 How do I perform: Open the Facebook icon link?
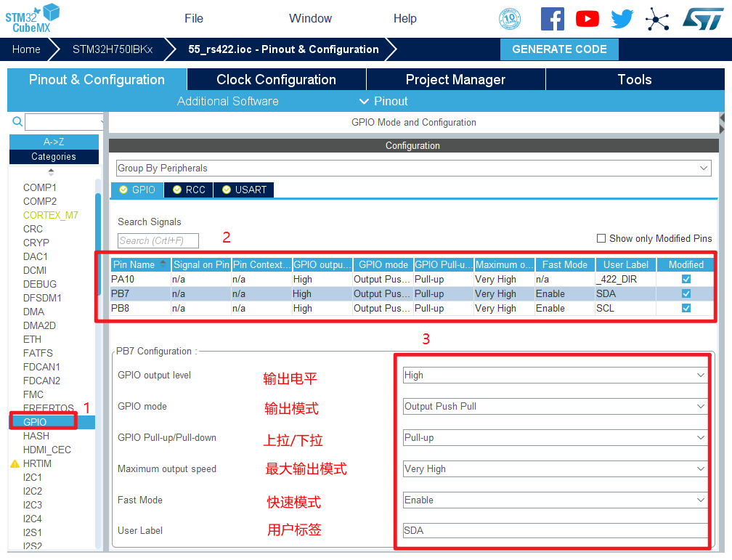coord(552,19)
